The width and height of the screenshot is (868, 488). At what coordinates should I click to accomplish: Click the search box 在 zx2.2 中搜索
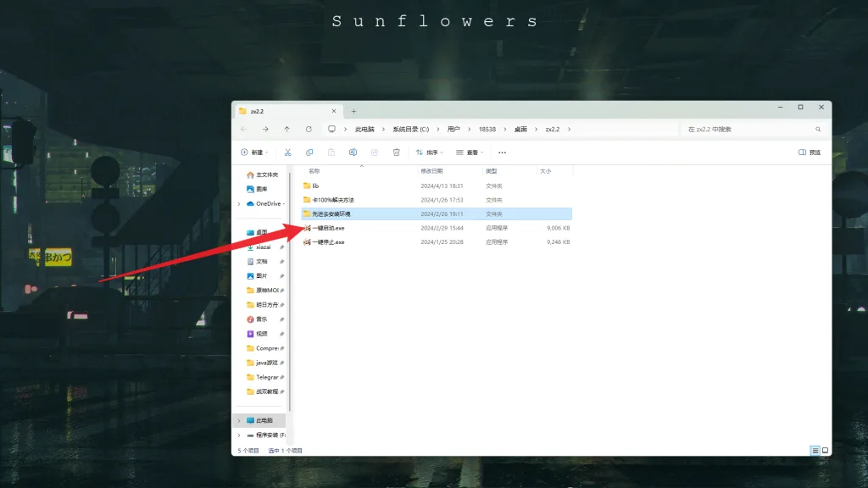click(x=754, y=129)
